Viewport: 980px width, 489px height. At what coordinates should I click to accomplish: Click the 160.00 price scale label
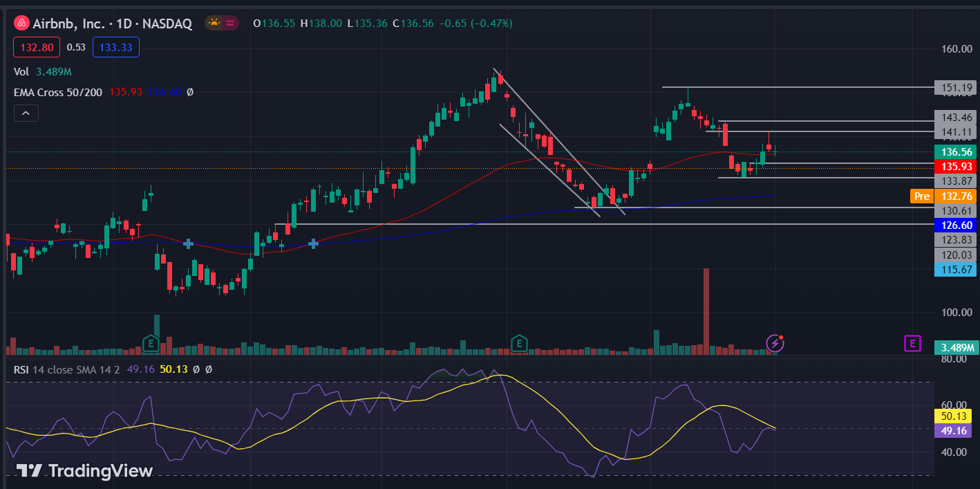coord(956,49)
